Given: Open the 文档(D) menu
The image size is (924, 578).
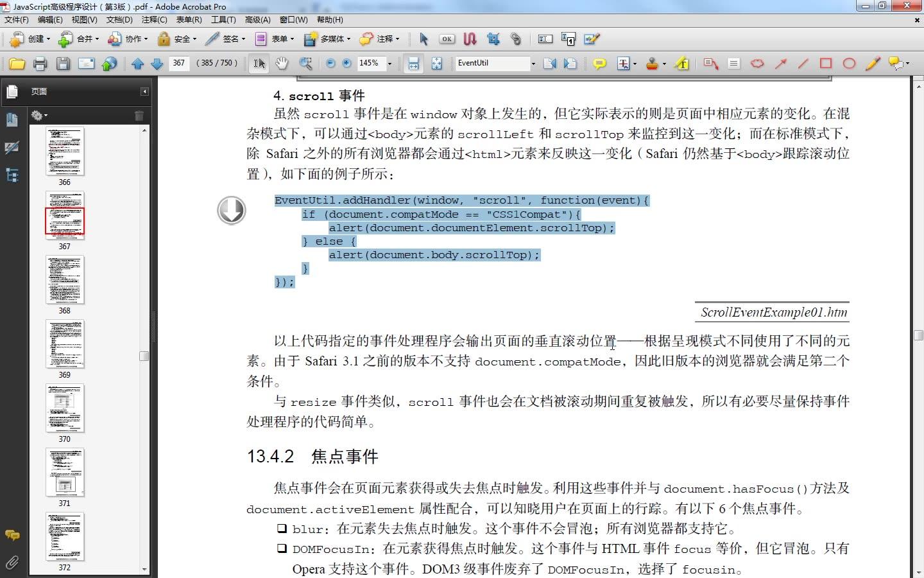Looking at the screenshot, I should 119,19.
